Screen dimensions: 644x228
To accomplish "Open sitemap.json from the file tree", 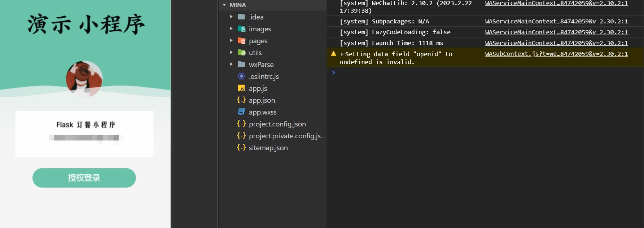I will pyautogui.click(x=268, y=148).
